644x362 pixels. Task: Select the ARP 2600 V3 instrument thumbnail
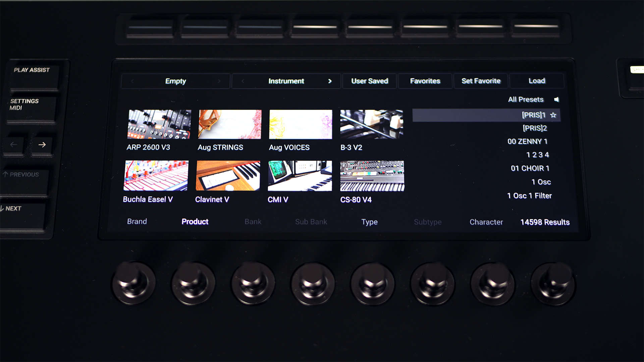[159, 124]
